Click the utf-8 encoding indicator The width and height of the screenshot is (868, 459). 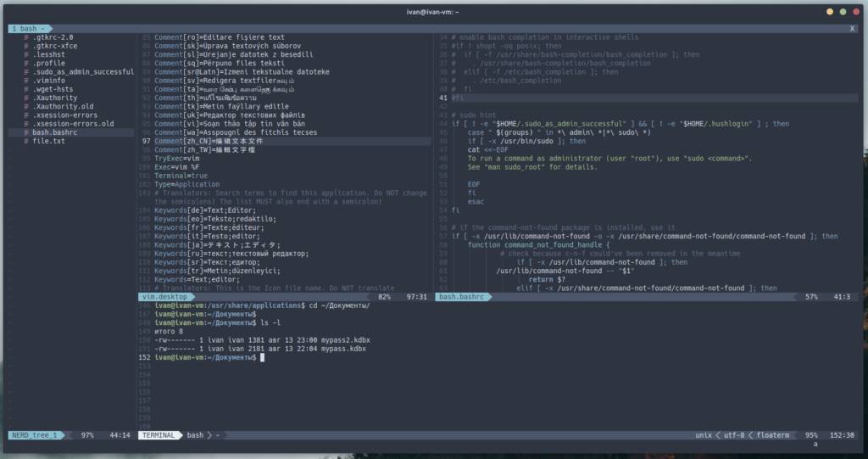[734, 435]
